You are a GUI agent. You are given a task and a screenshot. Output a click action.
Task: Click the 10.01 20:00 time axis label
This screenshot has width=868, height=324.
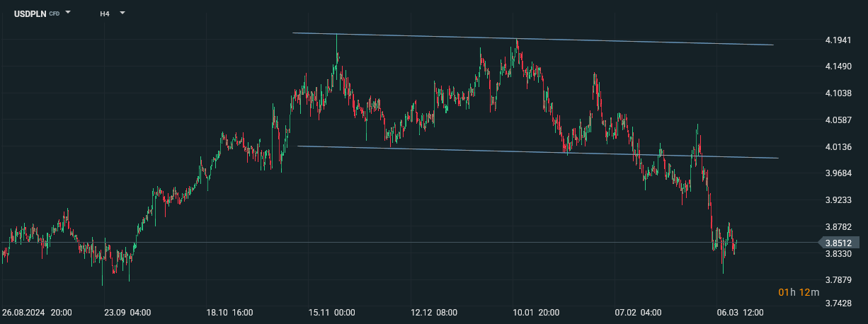pyautogui.click(x=537, y=312)
